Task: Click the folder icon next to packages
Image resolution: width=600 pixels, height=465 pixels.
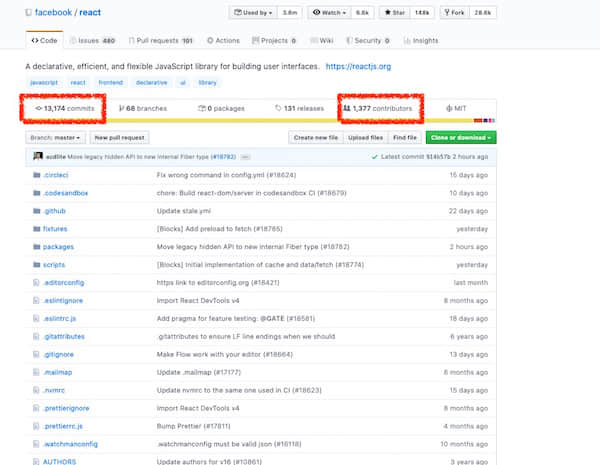Action: tap(36, 246)
